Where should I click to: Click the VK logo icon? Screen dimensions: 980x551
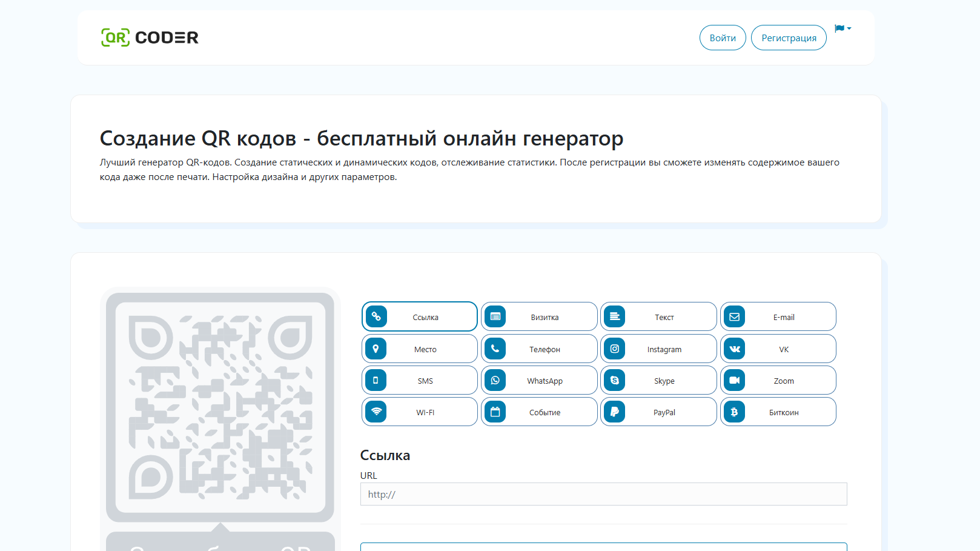[x=735, y=349]
